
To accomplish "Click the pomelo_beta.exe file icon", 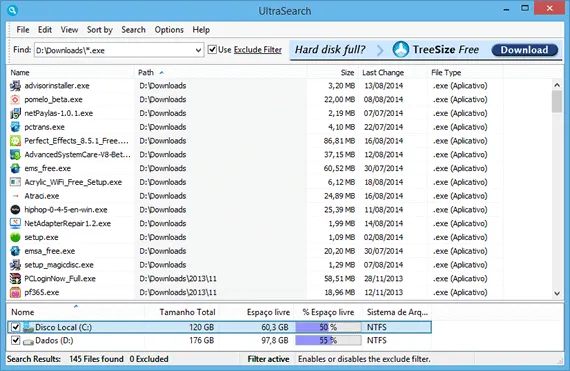I will [15, 100].
